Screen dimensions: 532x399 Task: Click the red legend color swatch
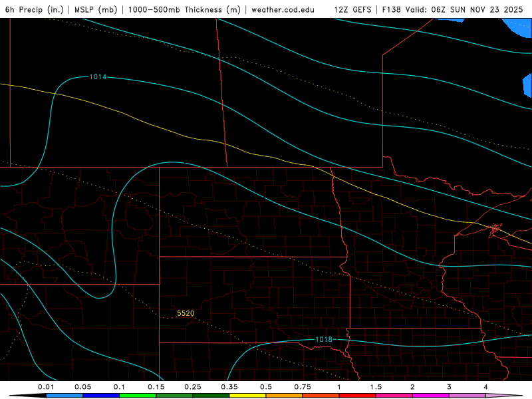click(x=358, y=396)
